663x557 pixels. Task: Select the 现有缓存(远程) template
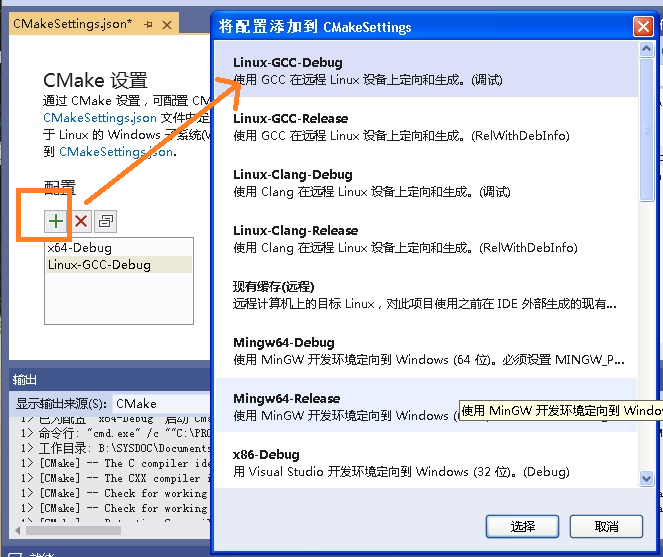[x=426, y=295]
